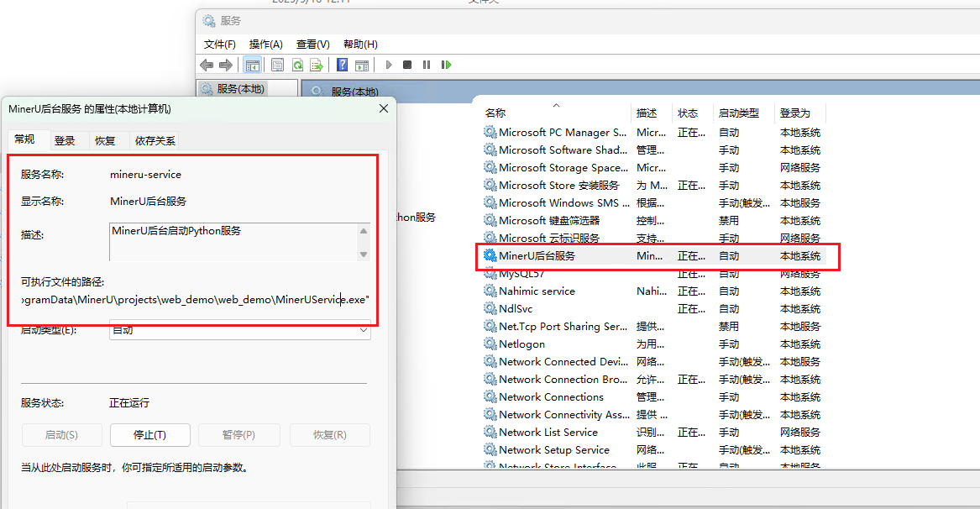Screen dimensions: 980x509
Task: Click the gear icon beside Nahimic service
Action: (490, 291)
